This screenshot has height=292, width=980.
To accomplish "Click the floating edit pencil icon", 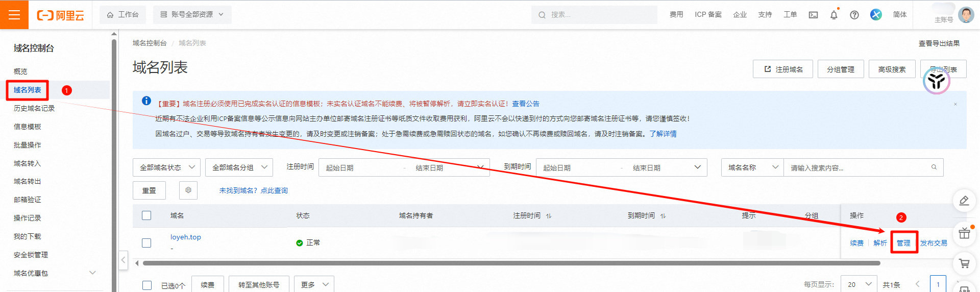I will coord(964,201).
